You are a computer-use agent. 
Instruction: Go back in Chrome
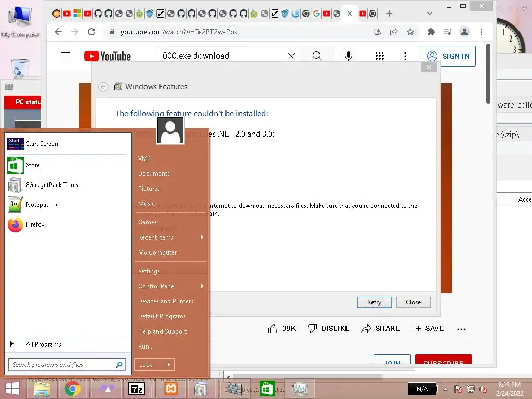58,32
